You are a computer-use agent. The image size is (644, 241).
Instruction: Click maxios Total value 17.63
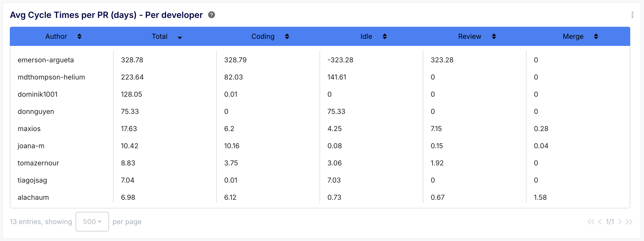(x=129, y=129)
